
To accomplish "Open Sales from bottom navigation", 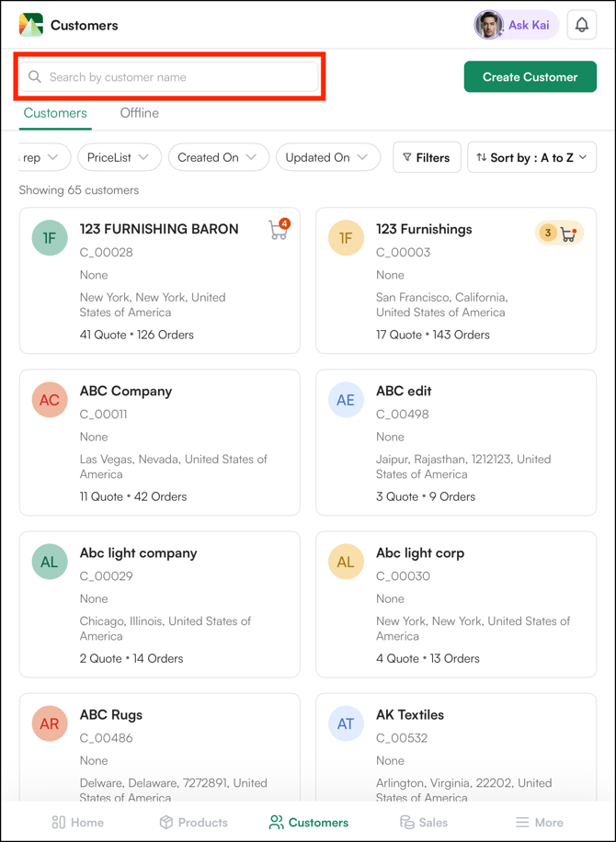I will coord(423,822).
